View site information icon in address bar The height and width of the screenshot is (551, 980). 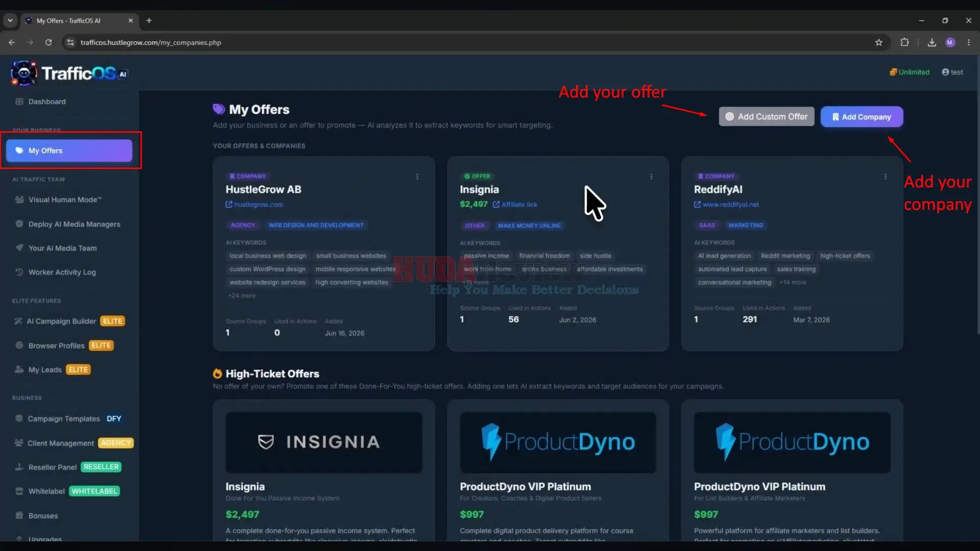[x=70, y=42]
